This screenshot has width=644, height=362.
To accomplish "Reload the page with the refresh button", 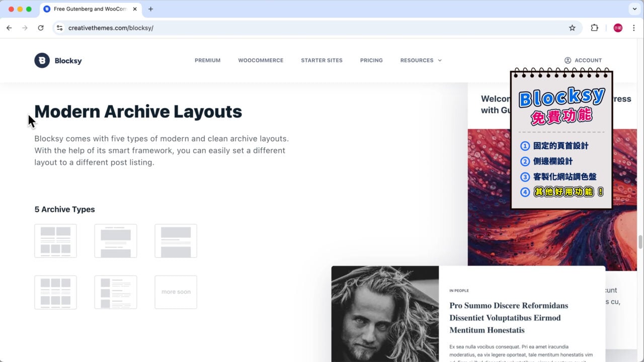I will tap(41, 28).
